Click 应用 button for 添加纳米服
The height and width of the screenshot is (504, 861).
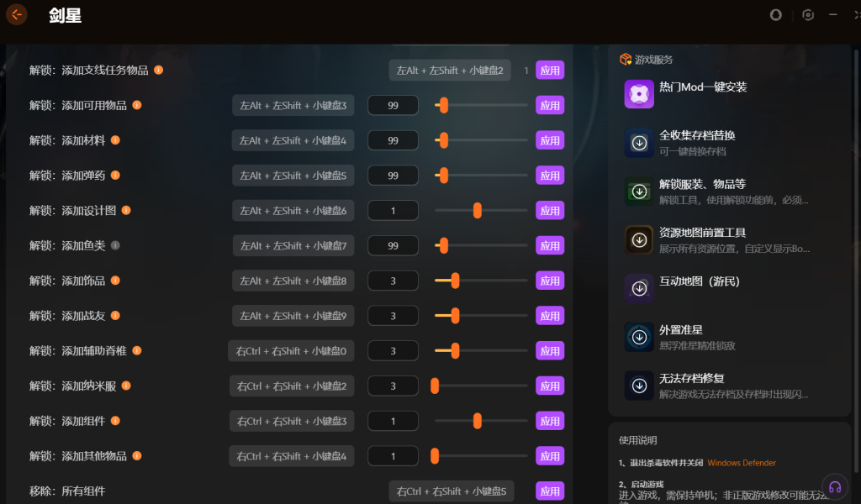point(550,386)
